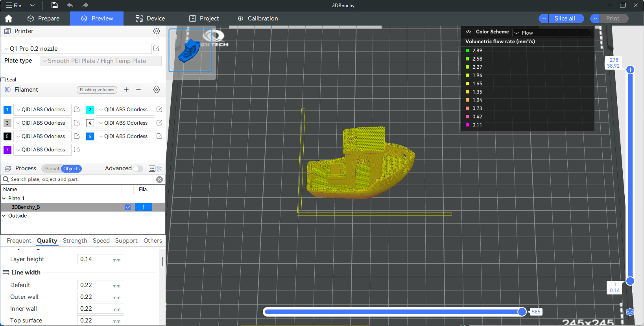This screenshot has height=326, width=644.
Task: Click the Slice all button
Action: [x=566, y=18]
